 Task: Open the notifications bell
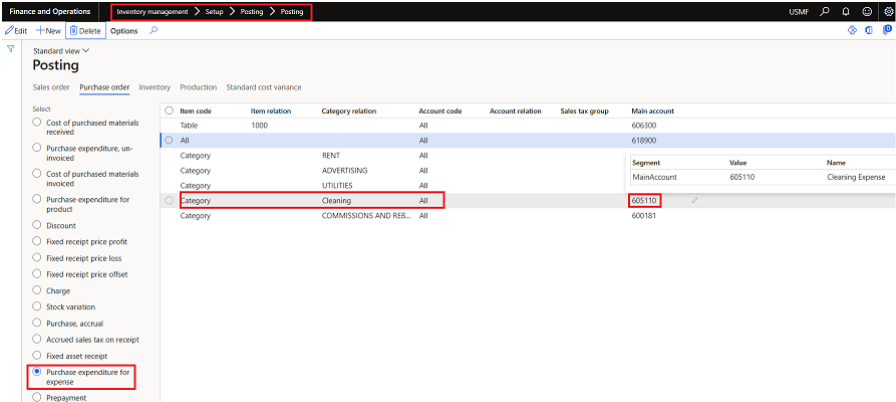point(845,11)
